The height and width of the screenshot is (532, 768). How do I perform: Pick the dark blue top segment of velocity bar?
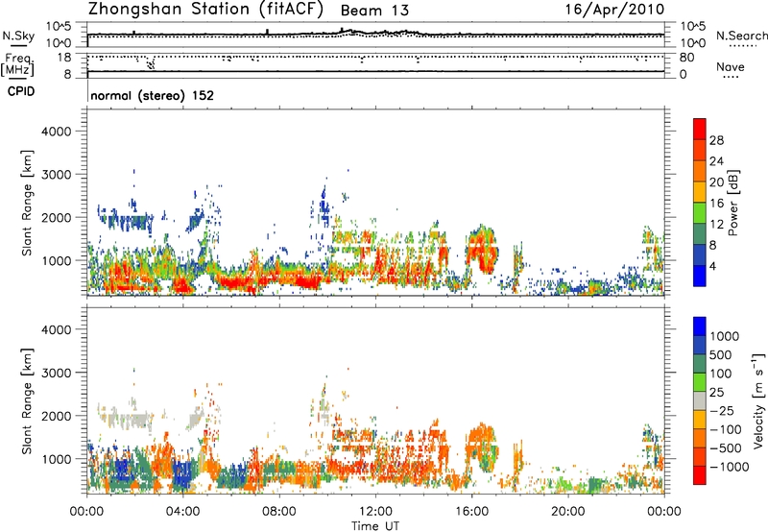point(700,326)
